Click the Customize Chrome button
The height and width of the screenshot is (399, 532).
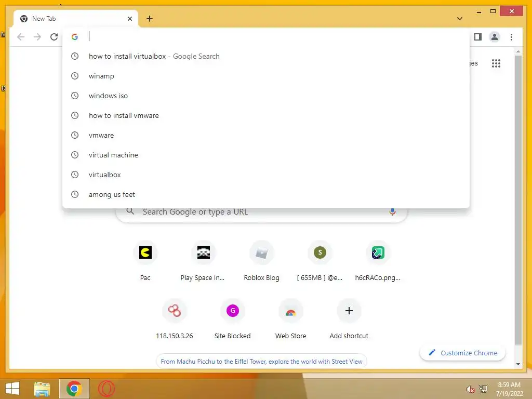pyautogui.click(x=462, y=353)
